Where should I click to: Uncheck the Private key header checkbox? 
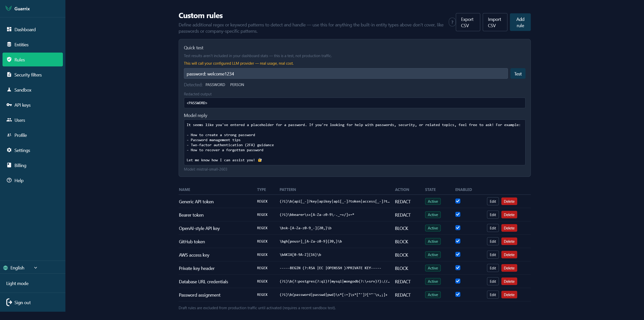[x=458, y=268]
